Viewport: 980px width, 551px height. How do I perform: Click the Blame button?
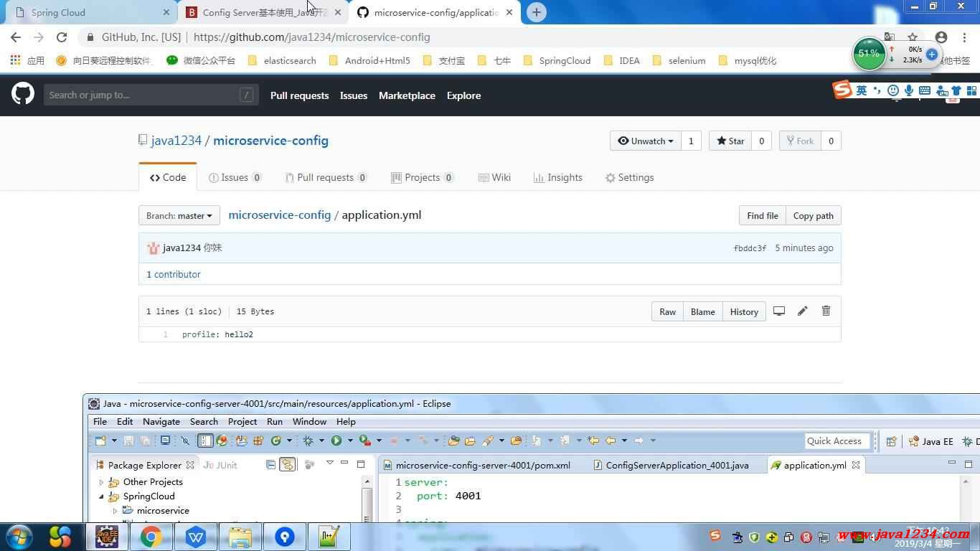pos(702,311)
